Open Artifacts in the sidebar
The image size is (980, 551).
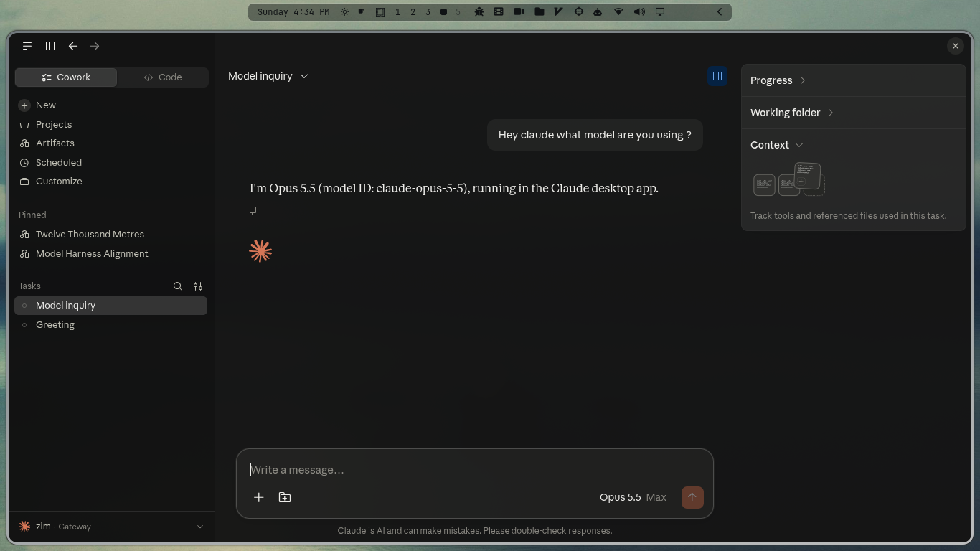55,143
